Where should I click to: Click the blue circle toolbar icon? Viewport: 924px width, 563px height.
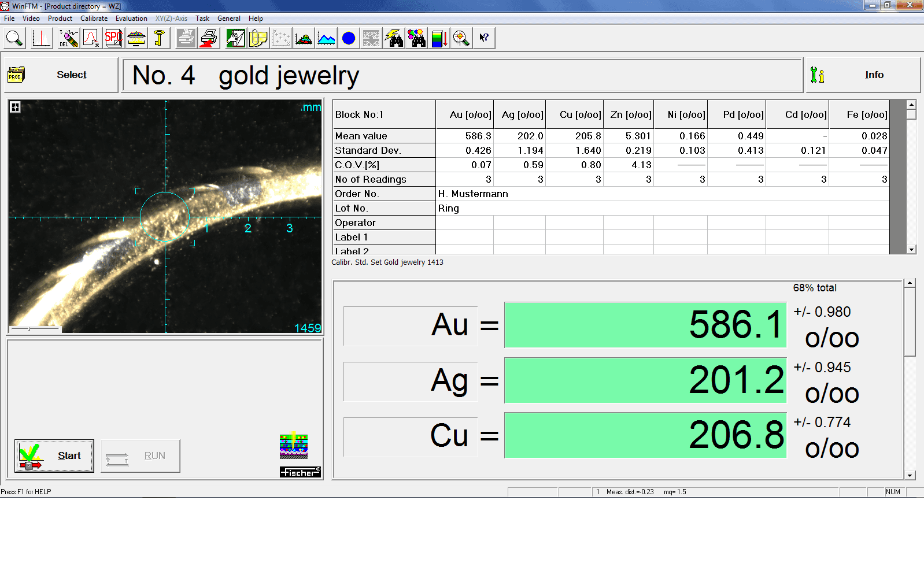pos(349,39)
